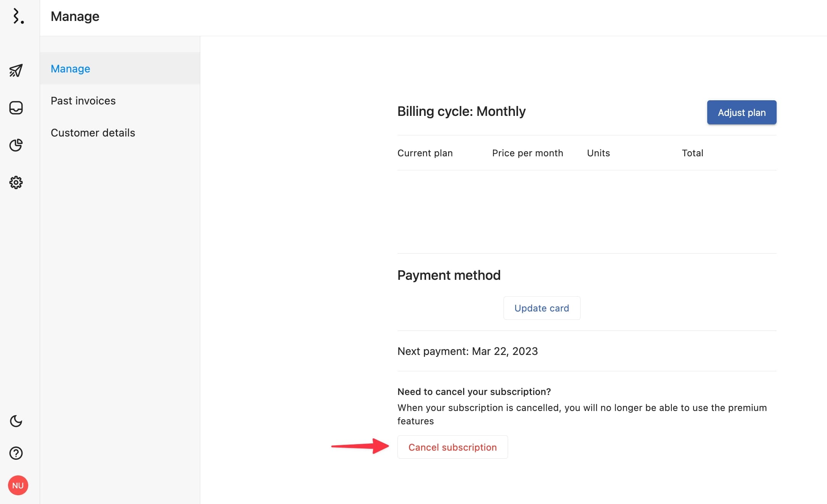Click the help question mark icon

point(16,453)
